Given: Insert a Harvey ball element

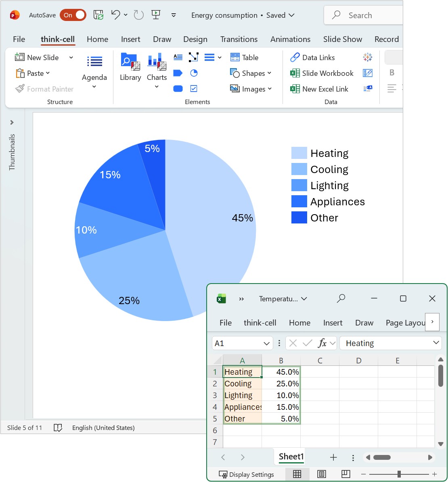Looking at the screenshot, I should pos(194,73).
